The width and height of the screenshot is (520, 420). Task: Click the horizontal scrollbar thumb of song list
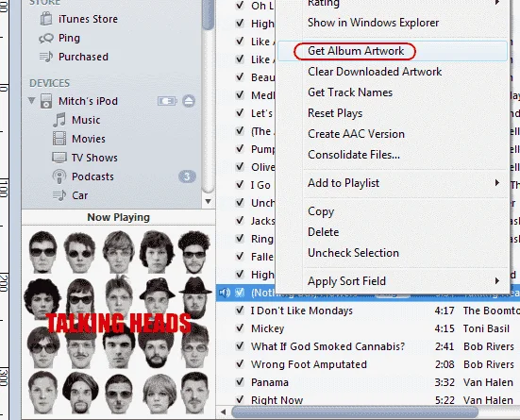click(355, 412)
